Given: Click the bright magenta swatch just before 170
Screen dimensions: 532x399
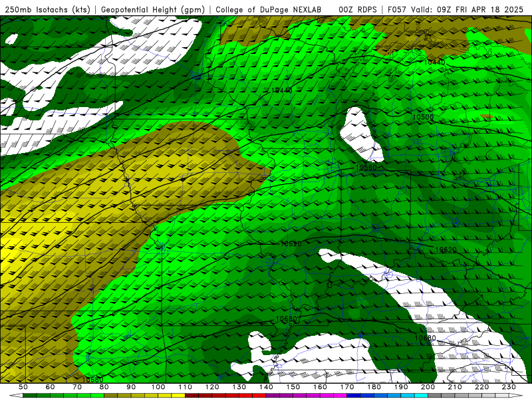Looking at the screenshot, I should click(x=340, y=396).
